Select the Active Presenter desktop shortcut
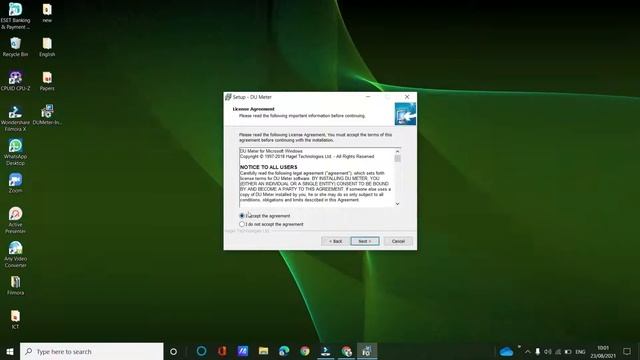This screenshot has width=640, height=360. 15,220
